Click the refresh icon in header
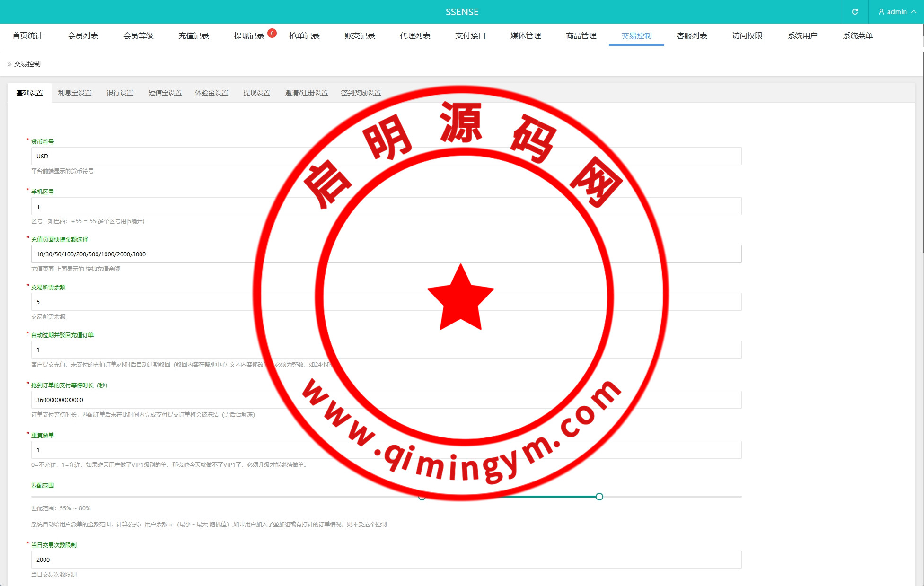 click(x=854, y=12)
